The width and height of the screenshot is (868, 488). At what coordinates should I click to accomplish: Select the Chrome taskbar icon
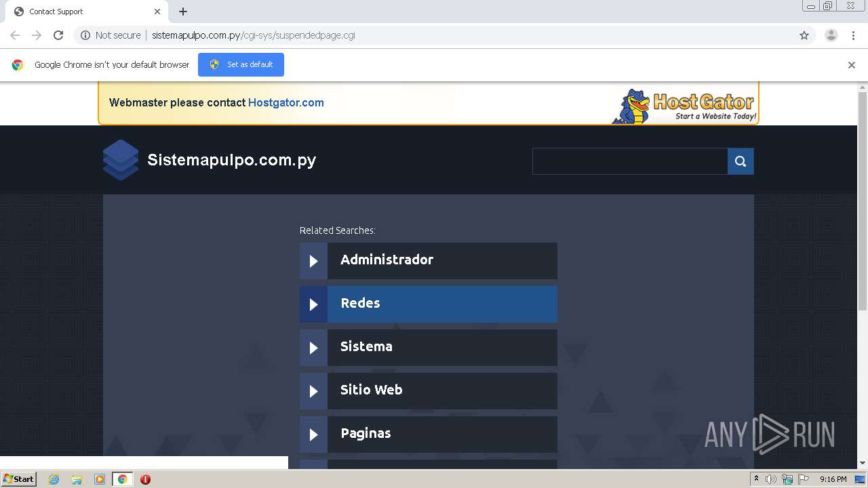click(x=123, y=479)
